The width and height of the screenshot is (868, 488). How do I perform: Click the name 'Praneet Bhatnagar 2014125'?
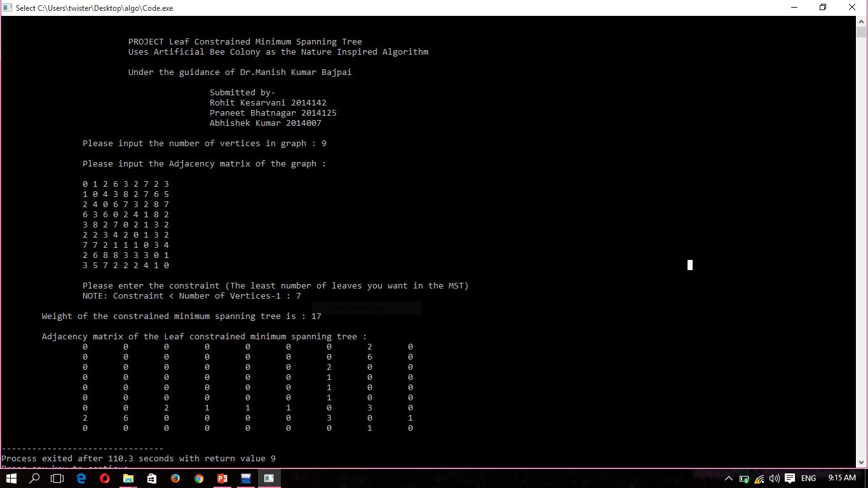(x=273, y=112)
